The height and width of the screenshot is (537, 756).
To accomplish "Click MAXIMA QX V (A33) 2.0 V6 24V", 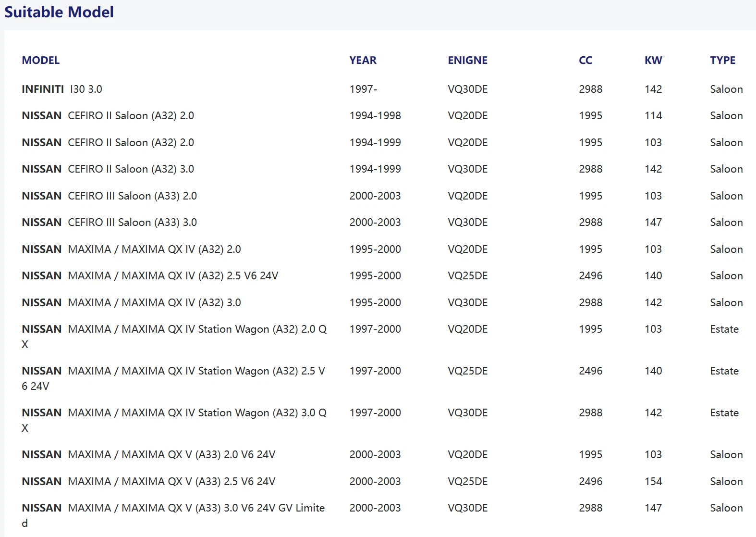I will coord(149,454).
